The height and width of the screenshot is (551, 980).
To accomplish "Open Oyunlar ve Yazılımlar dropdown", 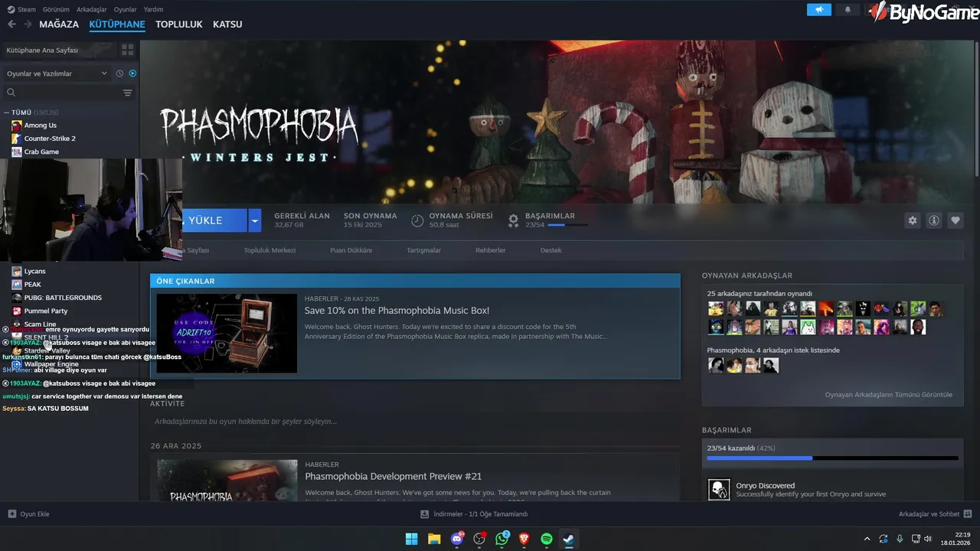I will tap(57, 73).
